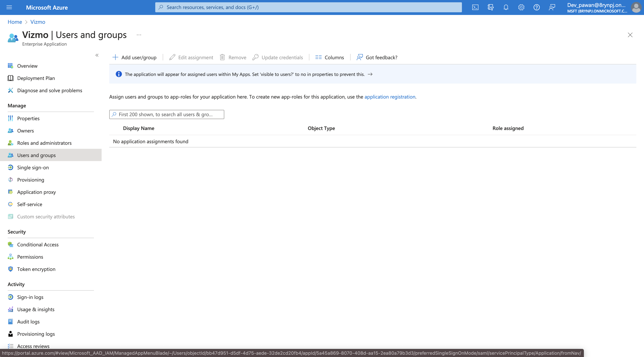Click Got feedback? button
The height and width of the screenshot is (357, 644).
point(377,58)
